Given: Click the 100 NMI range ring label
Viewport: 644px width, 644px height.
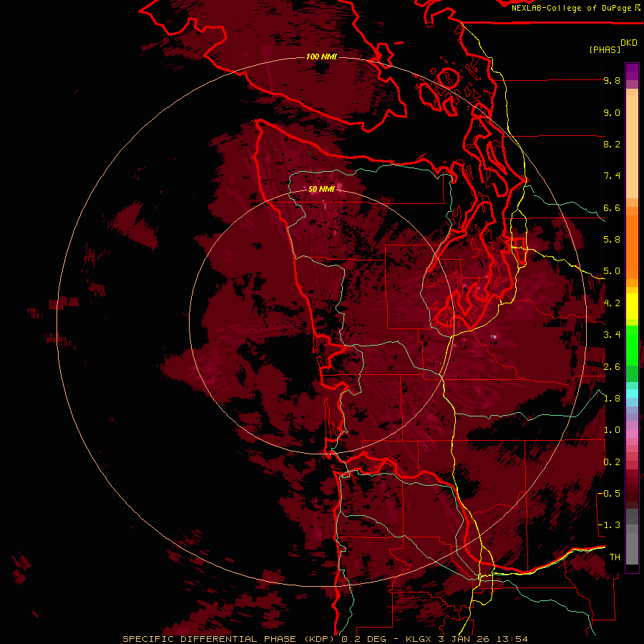Looking at the screenshot, I should coord(321,57).
